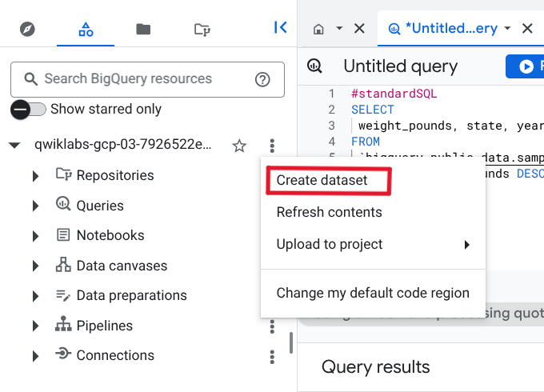Click the Pipelines hierarchy icon
The width and height of the screenshot is (544, 392).
tap(63, 324)
